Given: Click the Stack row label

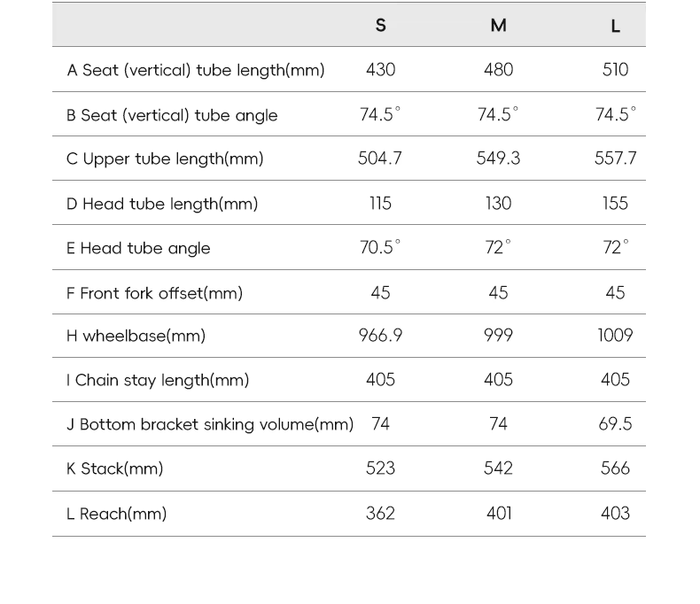Looking at the screenshot, I should 115,468.
